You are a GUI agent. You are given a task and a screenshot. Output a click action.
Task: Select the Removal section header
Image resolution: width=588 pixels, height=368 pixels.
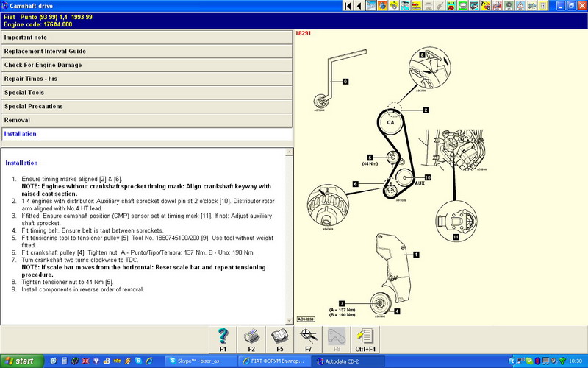pos(147,120)
